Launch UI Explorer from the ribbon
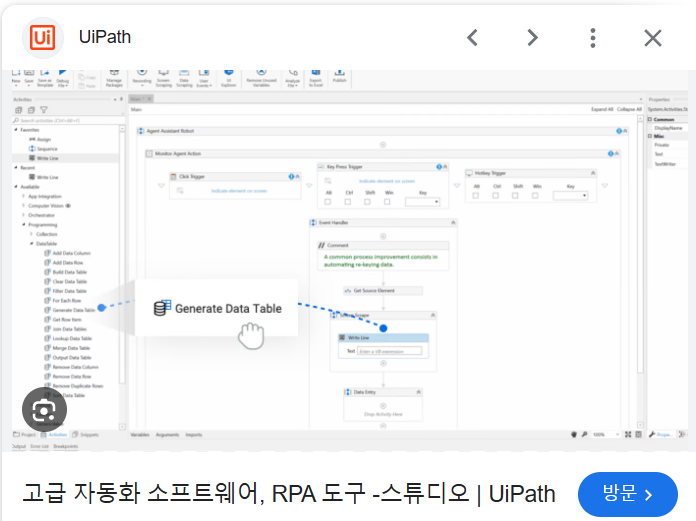 pos(229,79)
